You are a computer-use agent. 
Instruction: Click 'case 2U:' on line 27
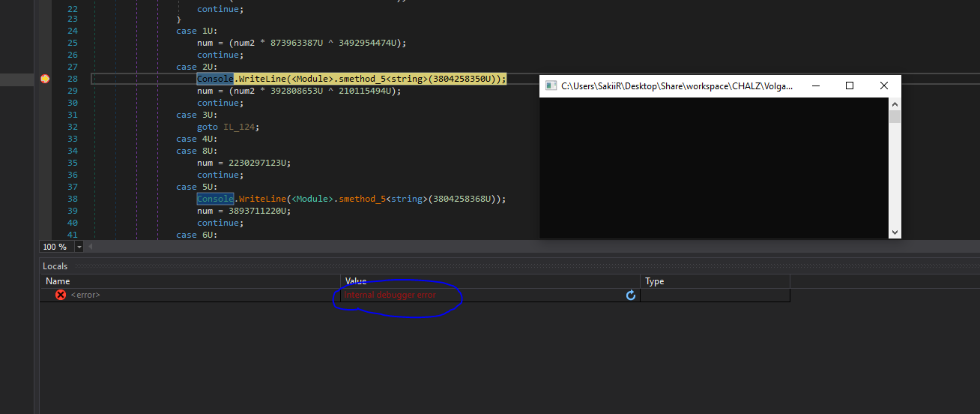pos(197,67)
